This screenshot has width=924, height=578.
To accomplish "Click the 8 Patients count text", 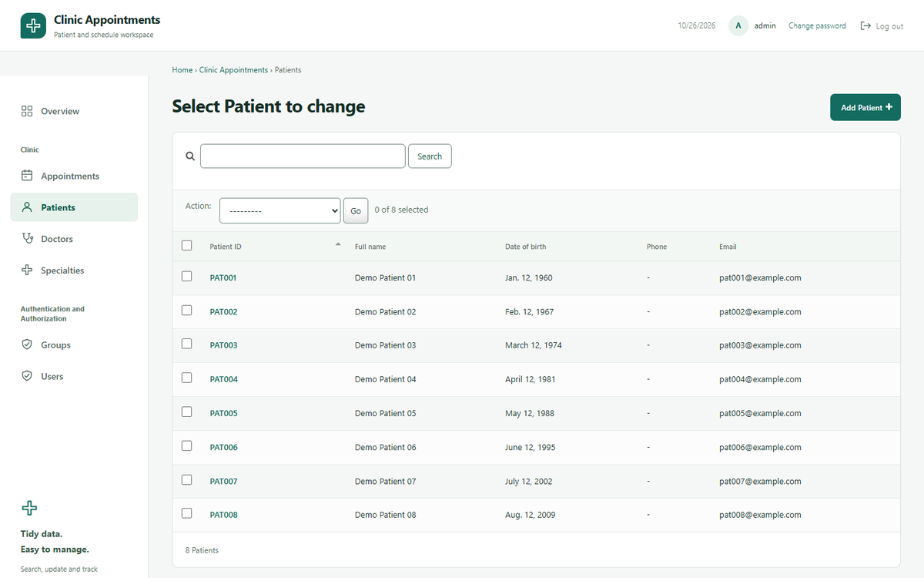I will (202, 550).
